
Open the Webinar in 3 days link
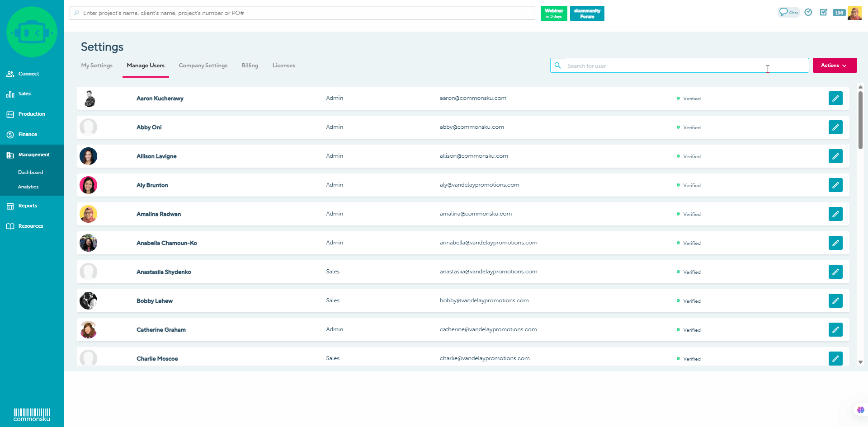pyautogui.click(x=553, y=14)
